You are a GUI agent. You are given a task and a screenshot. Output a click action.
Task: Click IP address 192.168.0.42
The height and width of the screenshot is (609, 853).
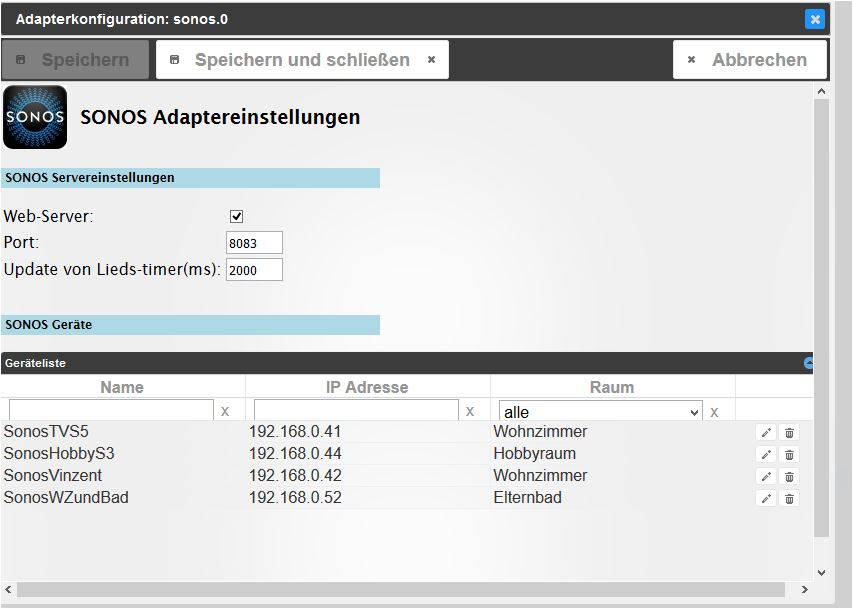(295, 476)
